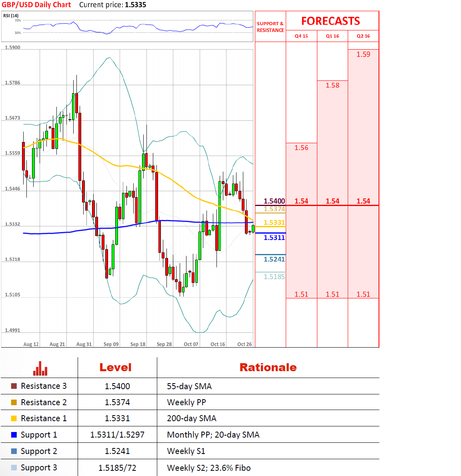Click the 1.51 forecast low under Q2 16
The image size is (461, 476).
pyautogui.click(x=363, y=294)
